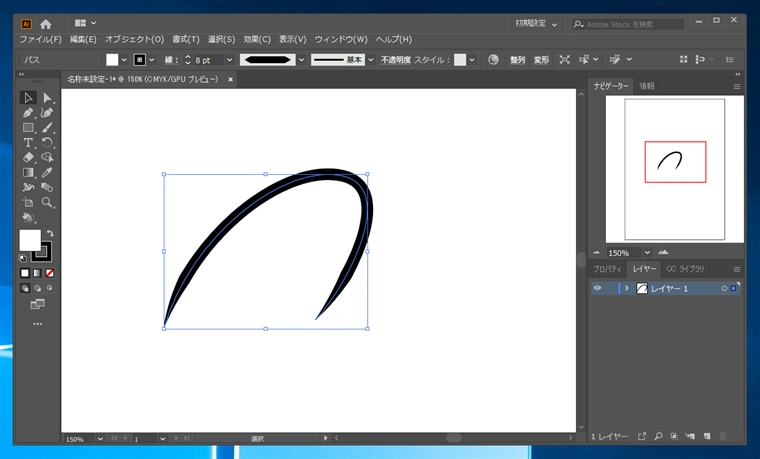Screen dimensions: 760x459
Task: Open ファイル(F) menu
Action: coord(40,39)
